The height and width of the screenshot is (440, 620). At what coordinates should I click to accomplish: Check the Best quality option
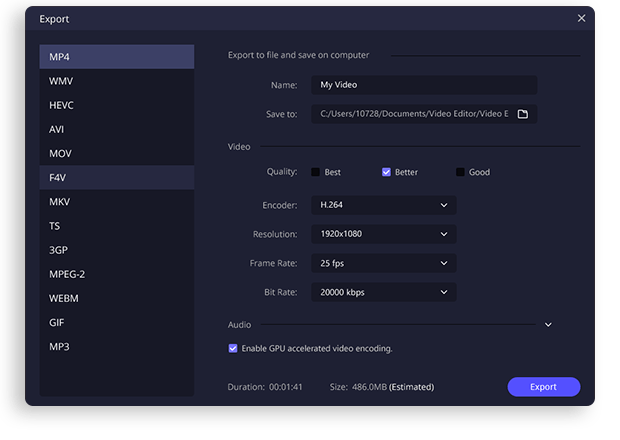tap(316, 172)
